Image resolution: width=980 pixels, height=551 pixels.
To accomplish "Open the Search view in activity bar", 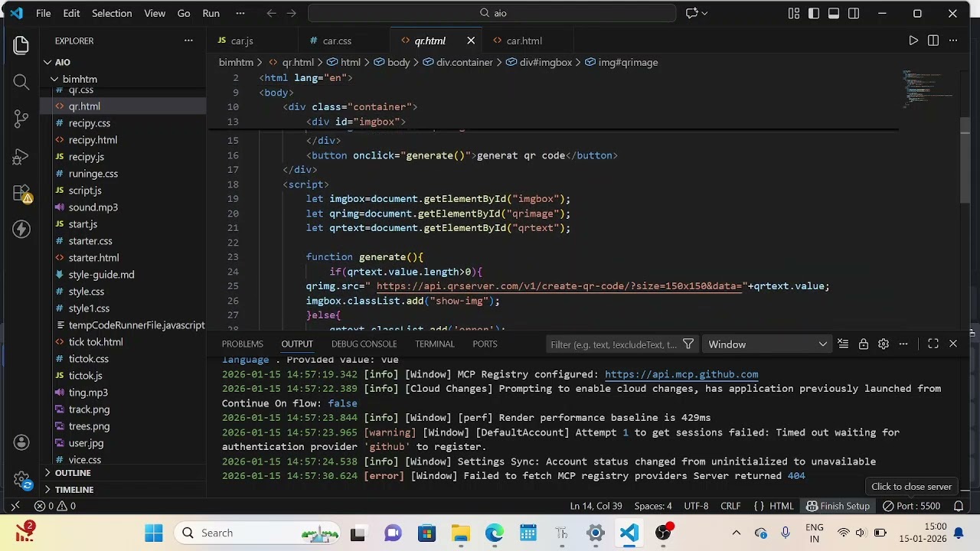I will point(21,82).
